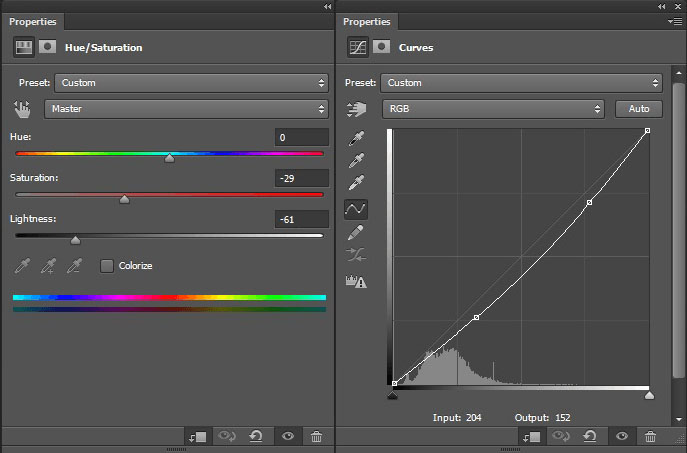This screenshot has width=687, height=453.
Task: Click the Curves panel scrollbar up arrow
Action: [x=679, y=73]
